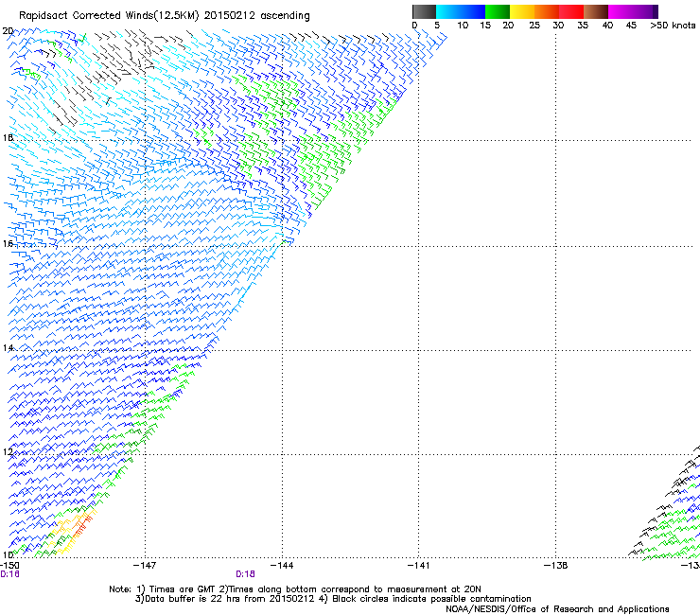Screen dimensions: 700x615
Task: Click the note 'Times are GMT' line
Action: pyautogui.click(x=295, y=589)
